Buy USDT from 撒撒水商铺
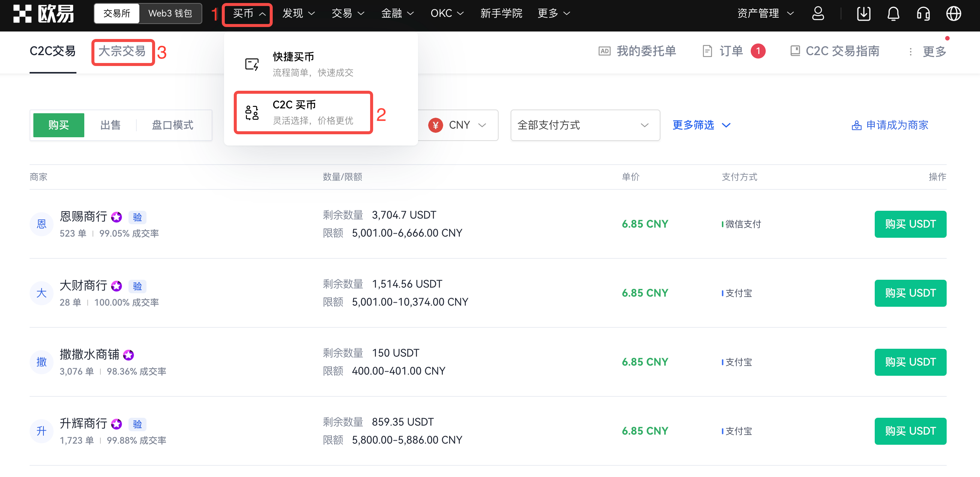 pos(910,361)
